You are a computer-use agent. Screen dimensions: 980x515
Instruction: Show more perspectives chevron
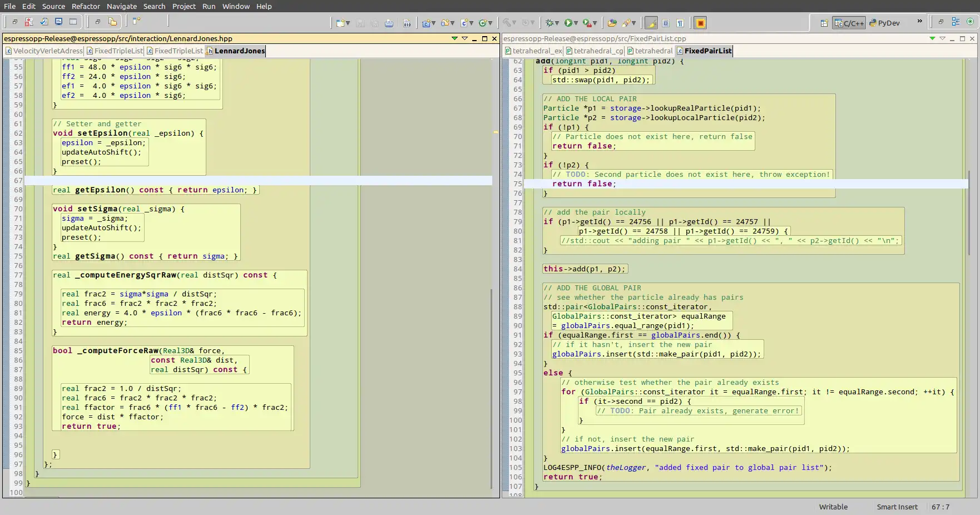pos(919,21)
